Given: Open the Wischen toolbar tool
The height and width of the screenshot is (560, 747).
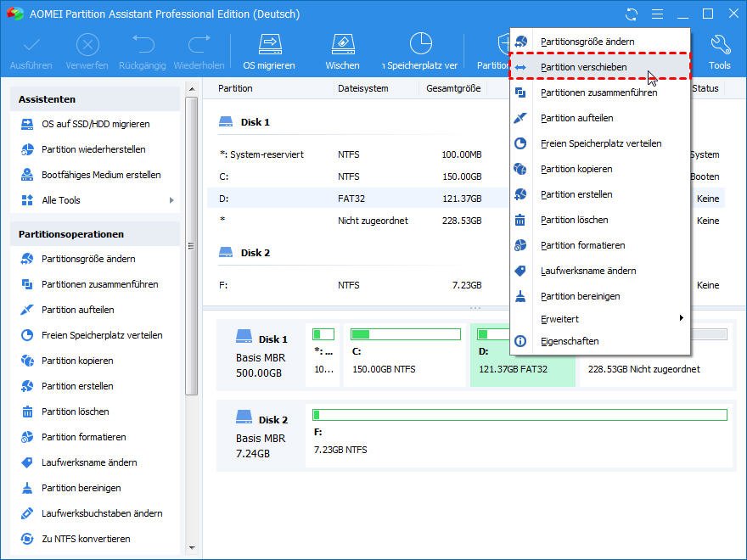Looking at the screenshot, I should click(343, 52).
